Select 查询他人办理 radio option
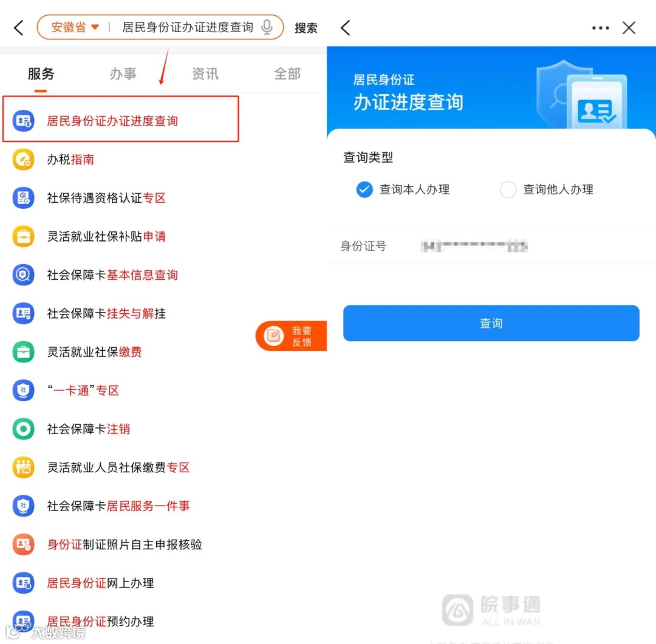656x644 pixels. tap(547, 189)
